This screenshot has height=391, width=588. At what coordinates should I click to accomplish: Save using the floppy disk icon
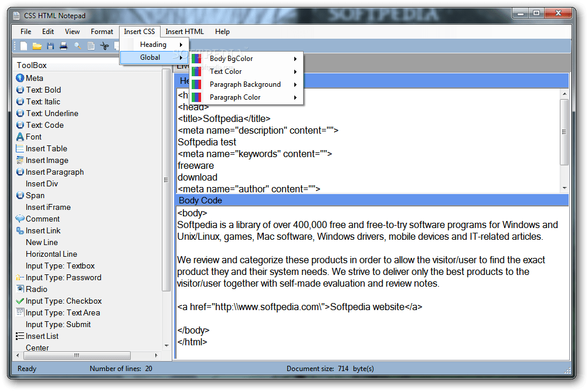50,46
